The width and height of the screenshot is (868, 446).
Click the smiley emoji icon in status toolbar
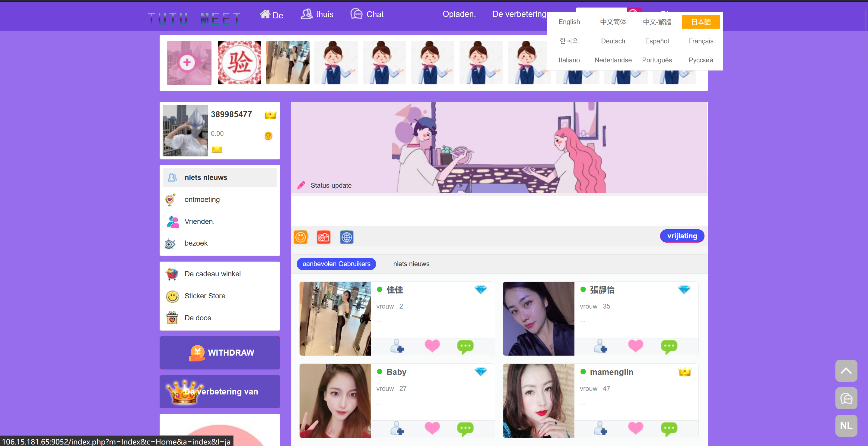tap(300, 237)
